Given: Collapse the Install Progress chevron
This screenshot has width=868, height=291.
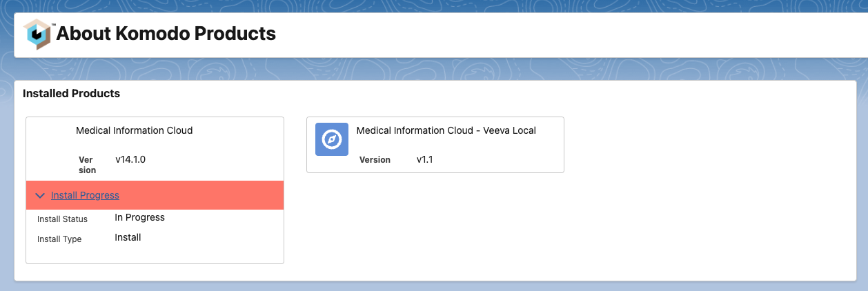Looking at the screenshot, I should pyautogui.click(x=40, y=196).
